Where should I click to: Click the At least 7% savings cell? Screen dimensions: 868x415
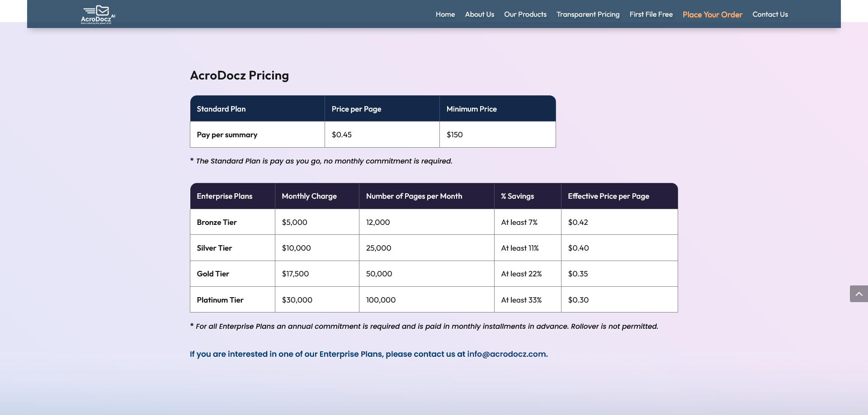click(x=528, y=222)
